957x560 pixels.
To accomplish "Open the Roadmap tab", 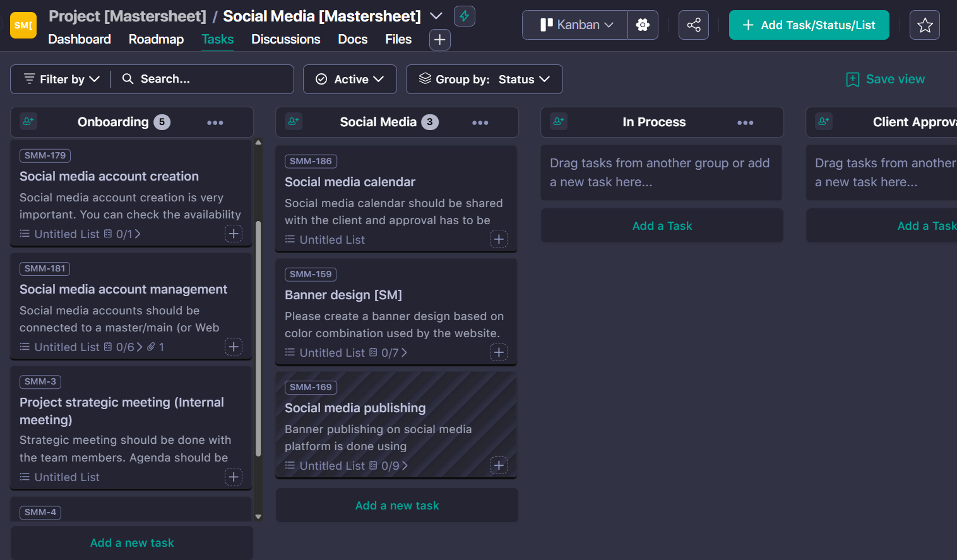I will click(156, 39).
